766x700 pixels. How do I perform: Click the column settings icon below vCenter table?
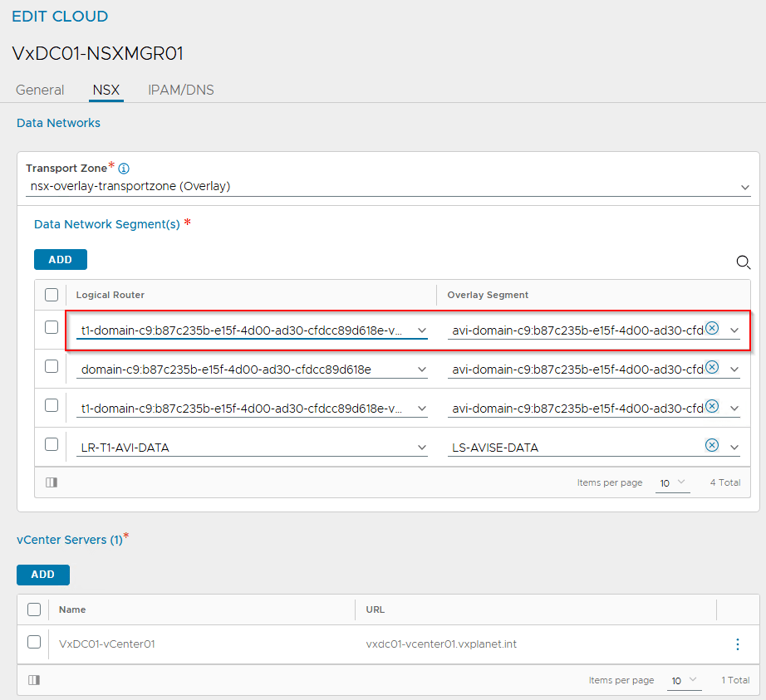pos(34,680)
